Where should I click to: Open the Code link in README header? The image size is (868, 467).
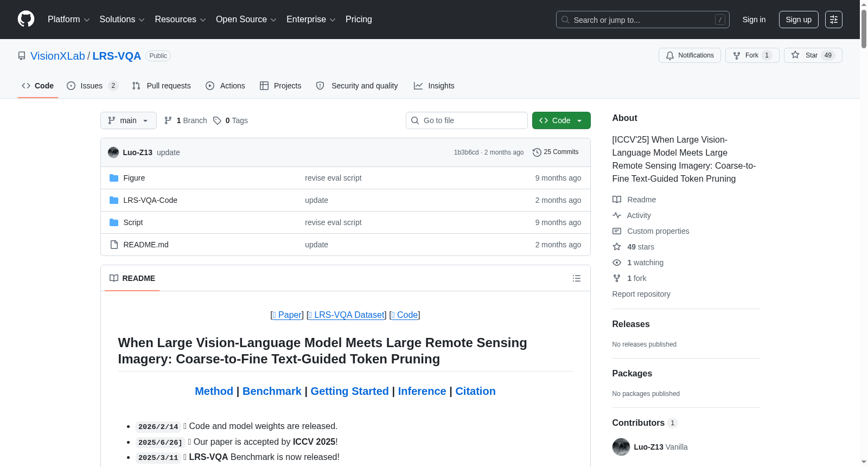405,315
